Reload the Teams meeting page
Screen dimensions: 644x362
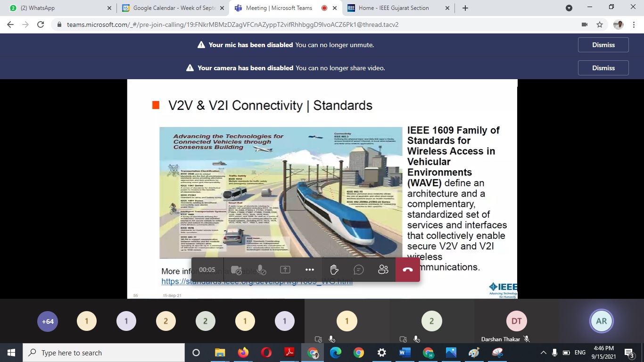(41, 25)
